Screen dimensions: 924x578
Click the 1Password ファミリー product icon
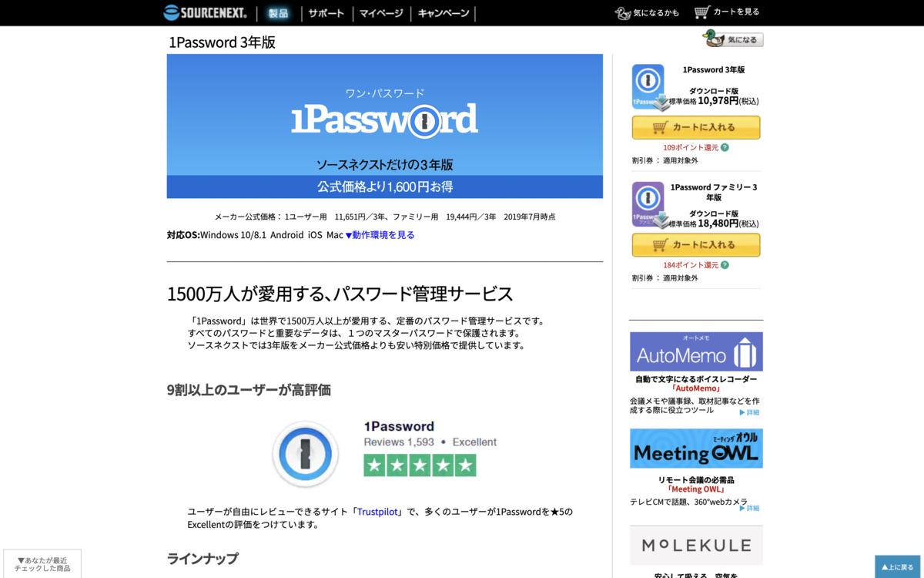click(649, 205)
